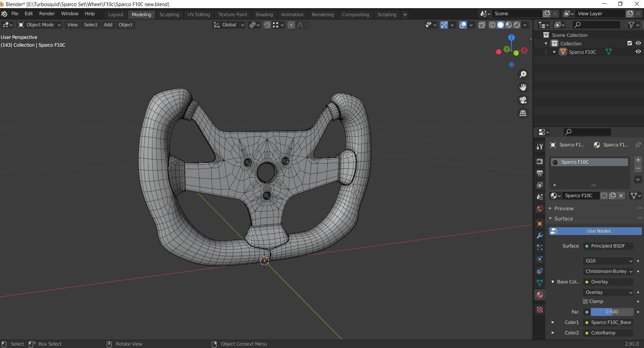Image resolution: width=644 pixels, height=348 pixels.
Task: Open the Modifier properties wrench tab
Action: [x=540, y=235]
